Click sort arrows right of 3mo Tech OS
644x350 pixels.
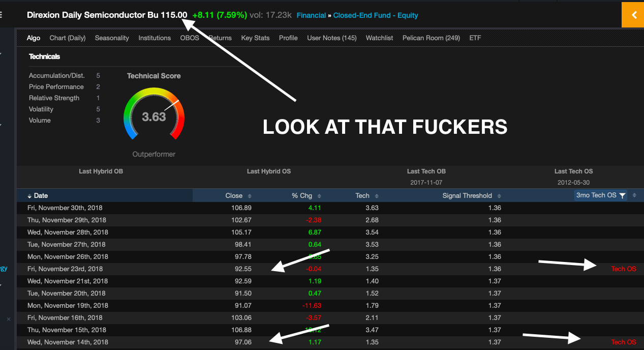(634, 195)
